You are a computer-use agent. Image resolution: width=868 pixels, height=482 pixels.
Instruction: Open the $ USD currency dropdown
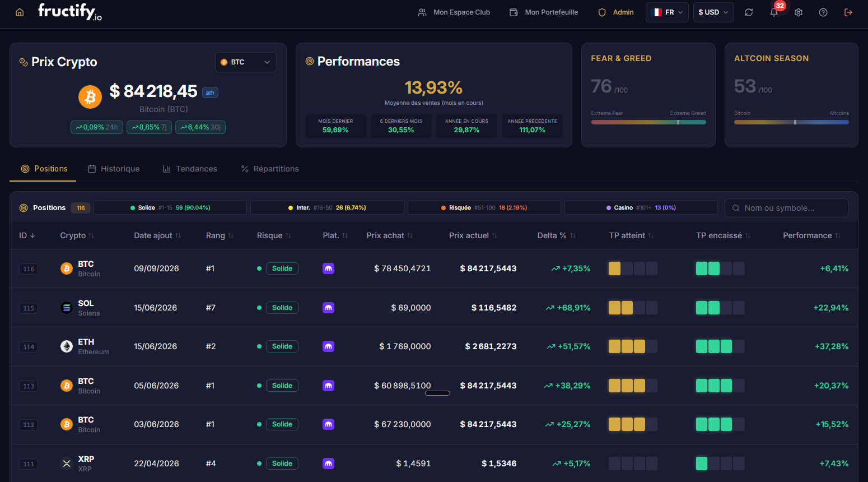coord(713,12)
